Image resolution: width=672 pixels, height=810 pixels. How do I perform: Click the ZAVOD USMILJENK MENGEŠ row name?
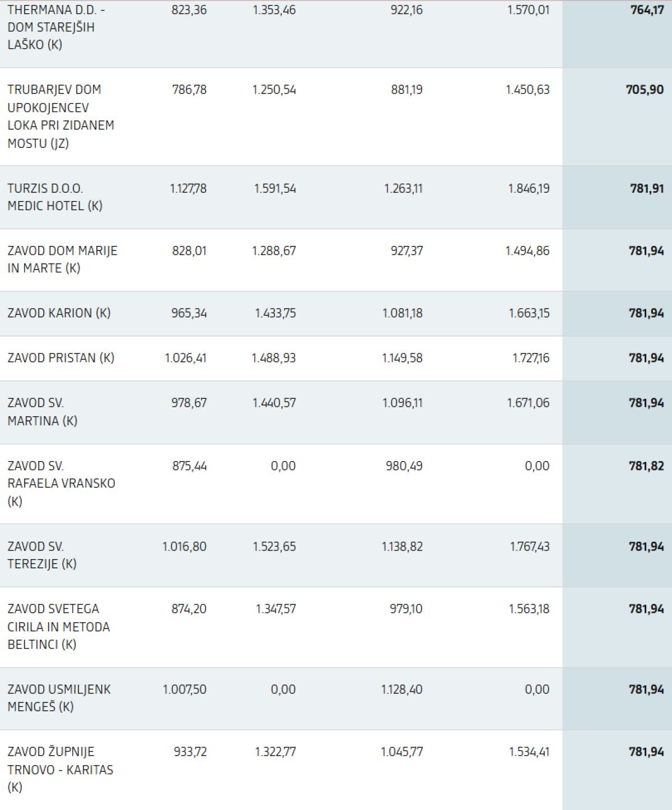click(59, 697)
